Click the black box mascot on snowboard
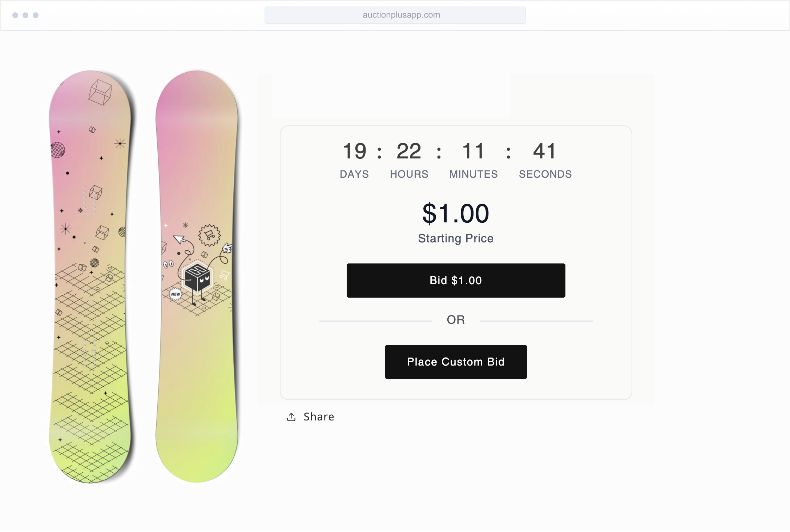The height and width of the screenshot is (532, 790). [x=197, y=278]
